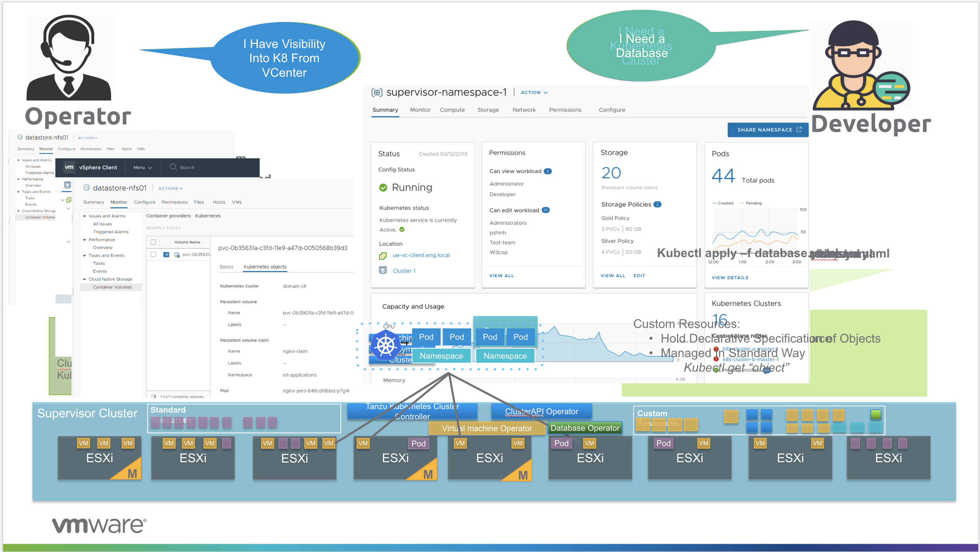Click the Cluster 1 location icon
The width and height of the screenshot is (980, 552).
pyautogui.click(x=383, y=270)
